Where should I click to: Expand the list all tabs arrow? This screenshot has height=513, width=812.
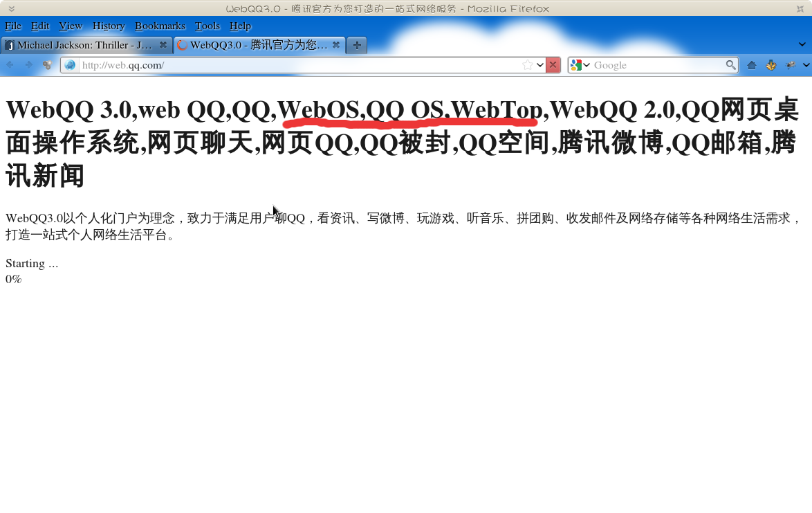(802, 44)
